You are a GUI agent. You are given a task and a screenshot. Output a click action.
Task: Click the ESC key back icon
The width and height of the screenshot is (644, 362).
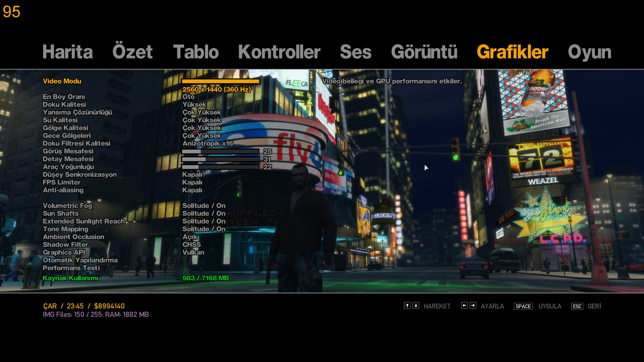[x=577, y=306]
